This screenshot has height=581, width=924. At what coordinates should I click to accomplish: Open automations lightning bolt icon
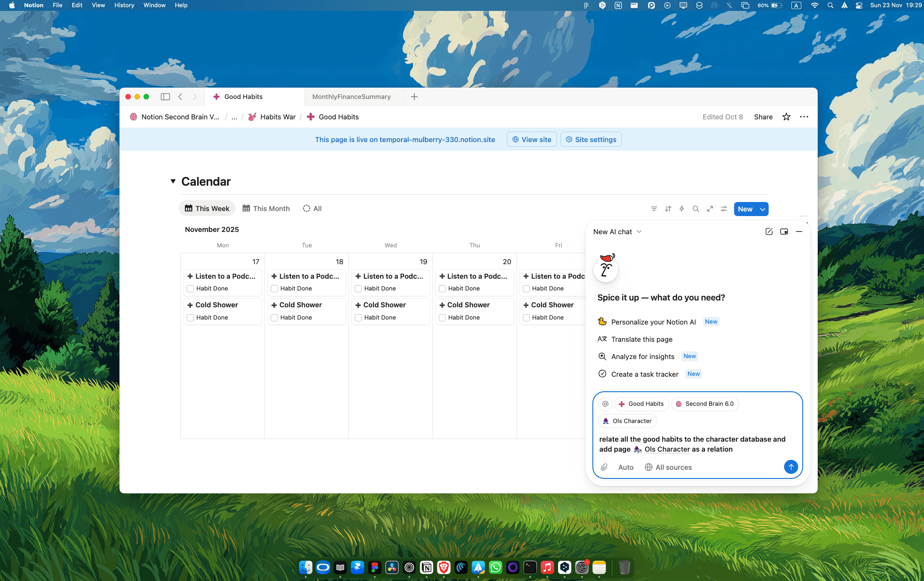click(x=681, y=209)
